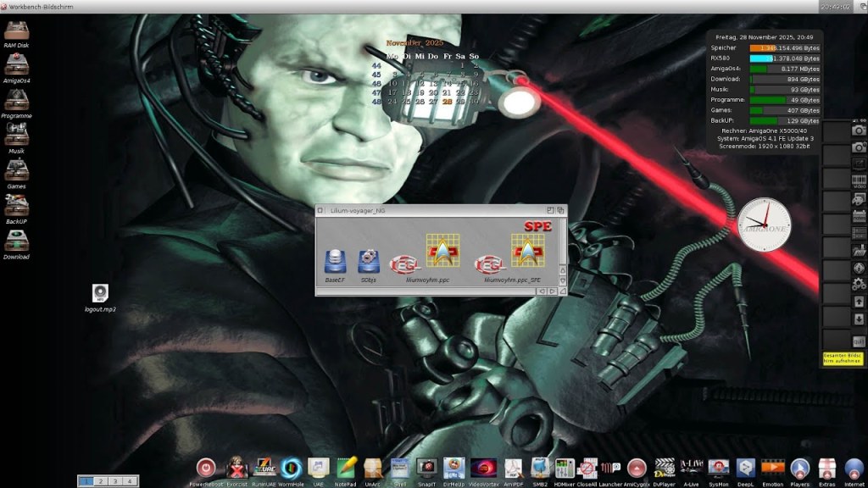Select the SObjs drawer icon

coord(368,261)
